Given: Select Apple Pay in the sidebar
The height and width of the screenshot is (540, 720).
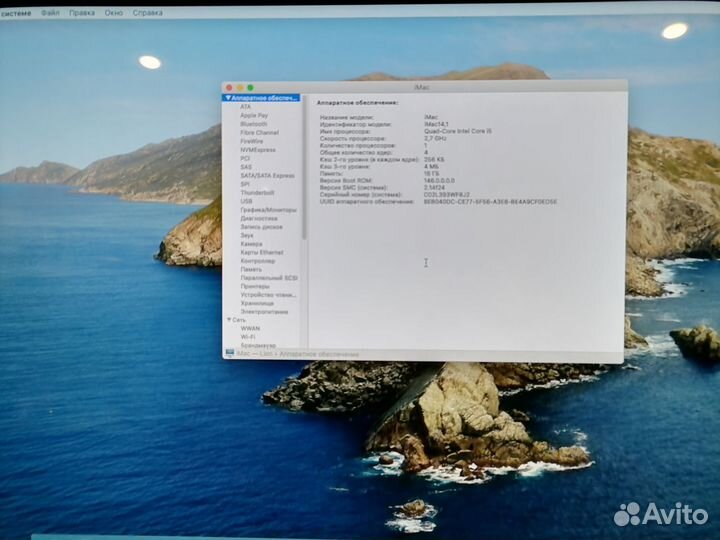Looking at the screenshot, I should 254,115.
